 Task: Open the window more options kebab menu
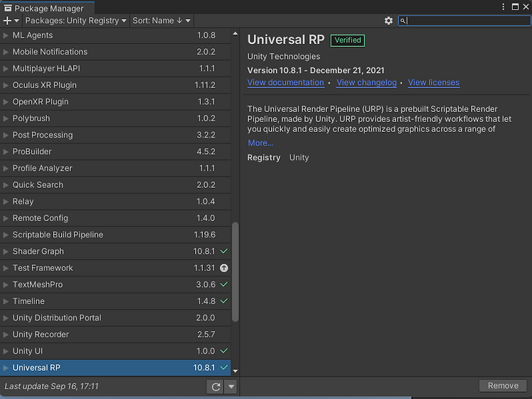coord(504,7)
